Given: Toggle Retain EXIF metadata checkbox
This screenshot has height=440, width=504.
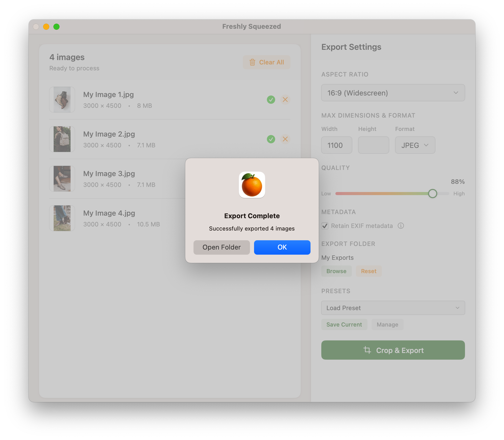Looking at the screenshot, I should [325, 226].
